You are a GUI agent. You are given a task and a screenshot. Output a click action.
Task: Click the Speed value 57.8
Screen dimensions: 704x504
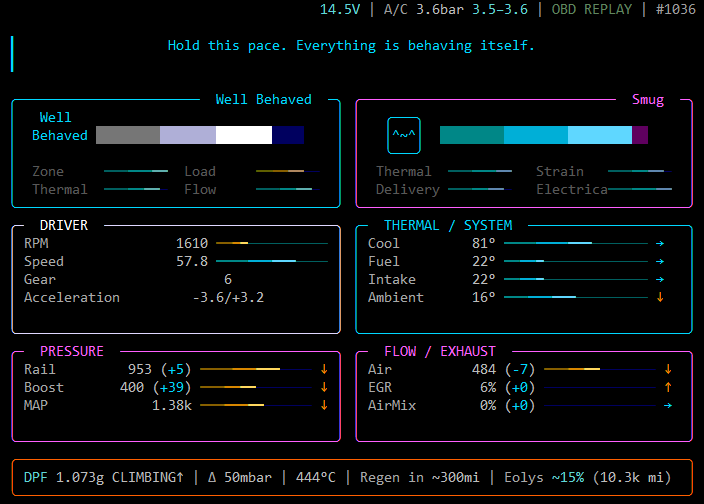coord(192,261)
